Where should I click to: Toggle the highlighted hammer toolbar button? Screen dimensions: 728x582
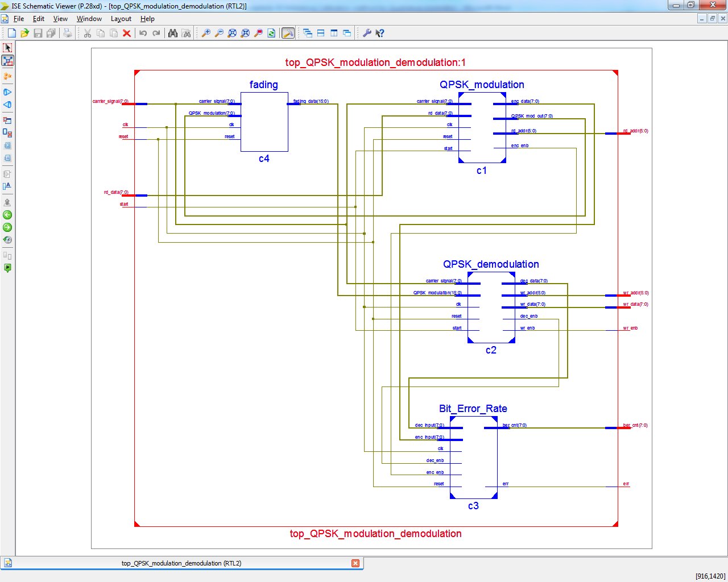pos(288,33)
